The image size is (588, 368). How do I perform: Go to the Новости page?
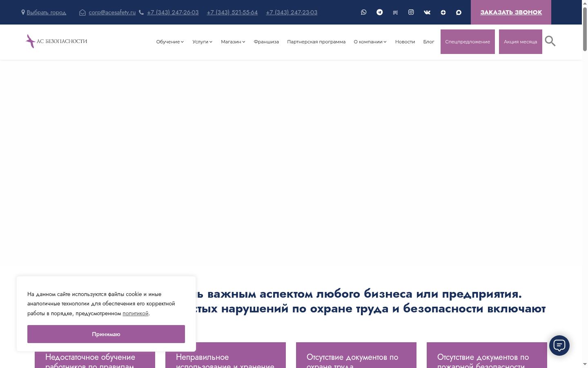point(405,42)
